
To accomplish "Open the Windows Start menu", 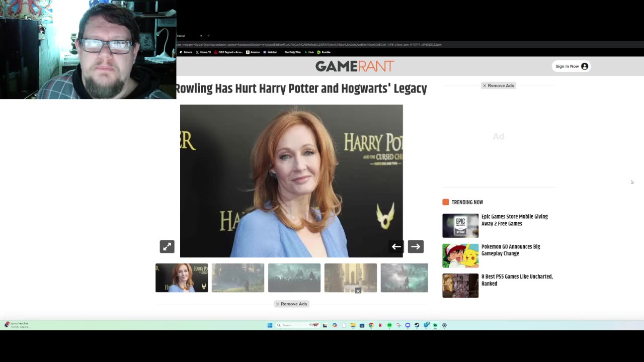I will [x=270, y=325].
